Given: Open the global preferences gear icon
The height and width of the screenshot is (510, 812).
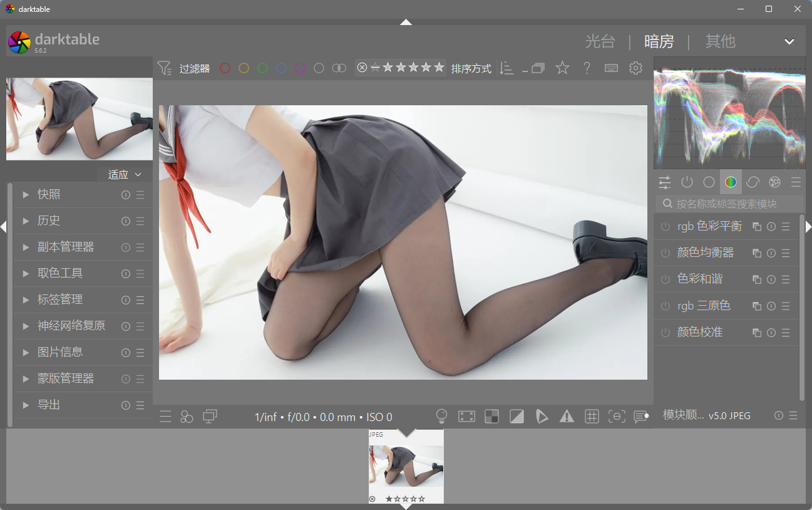Looking at the screenshot, I should pyautogui.click(x=635, y=68).
